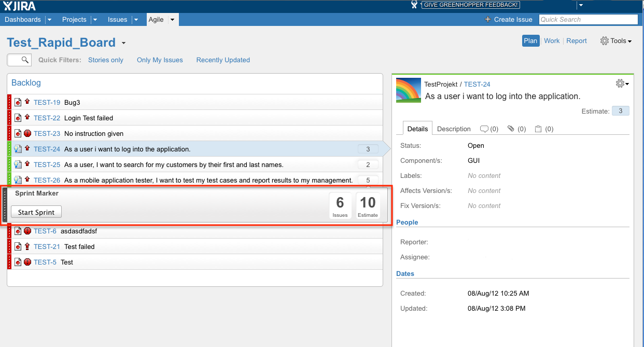Click priority arrow icon of TEST-25

27,164
